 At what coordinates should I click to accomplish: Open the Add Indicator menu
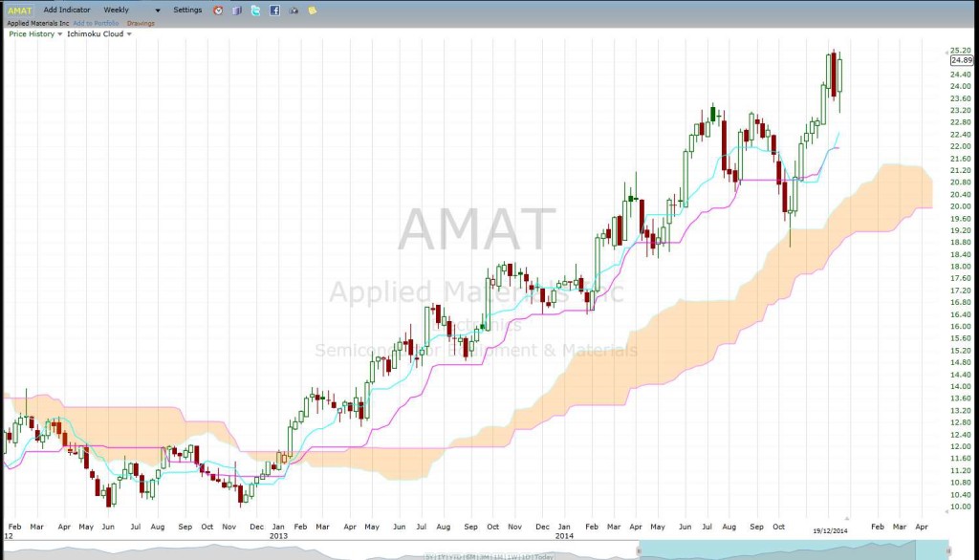tap(67, 10)
